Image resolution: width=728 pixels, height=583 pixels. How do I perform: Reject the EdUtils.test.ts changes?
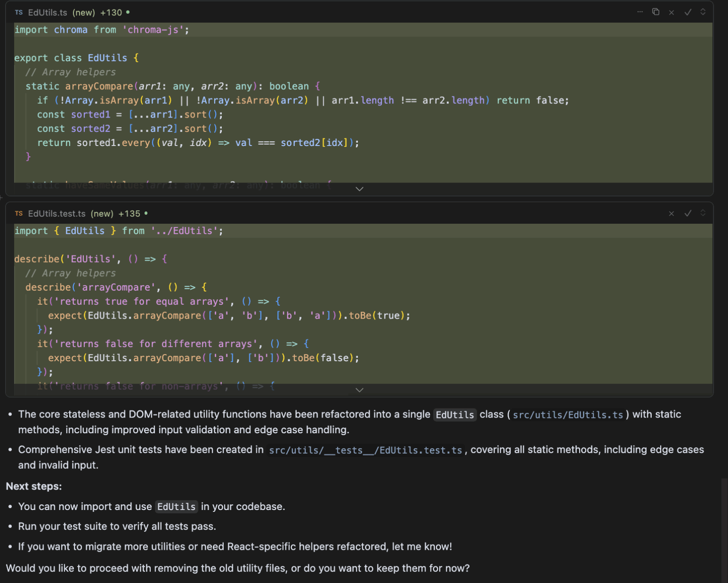tap(671, 214)
